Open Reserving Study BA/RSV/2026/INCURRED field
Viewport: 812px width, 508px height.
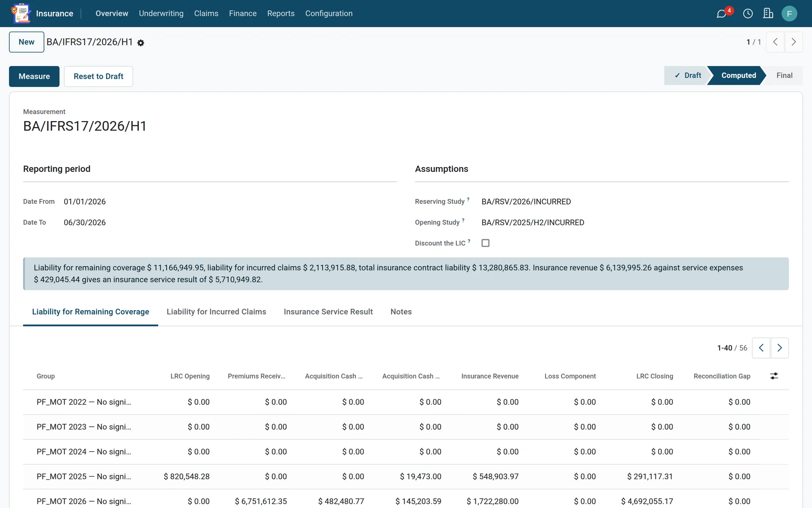coord(526,202)
